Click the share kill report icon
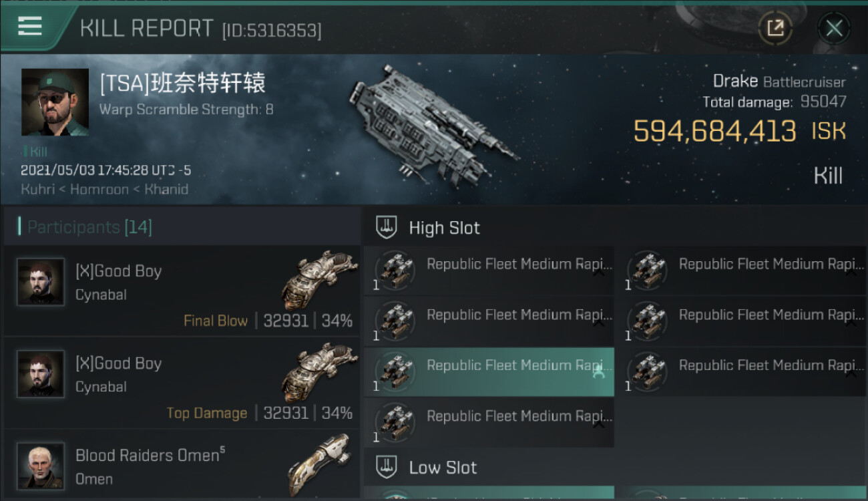The image size is (868, 501). point(775,28)
